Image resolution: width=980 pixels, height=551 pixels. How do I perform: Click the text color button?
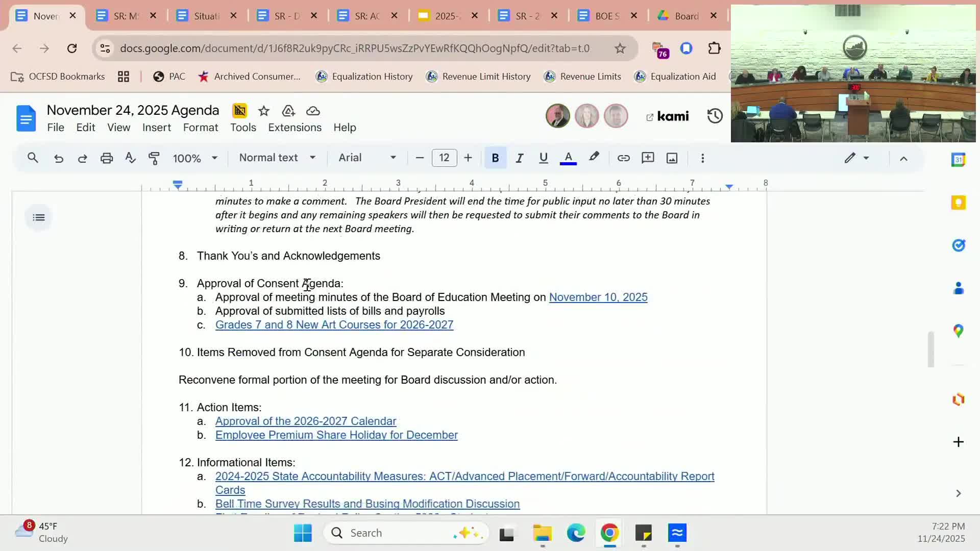click(568, 158)
